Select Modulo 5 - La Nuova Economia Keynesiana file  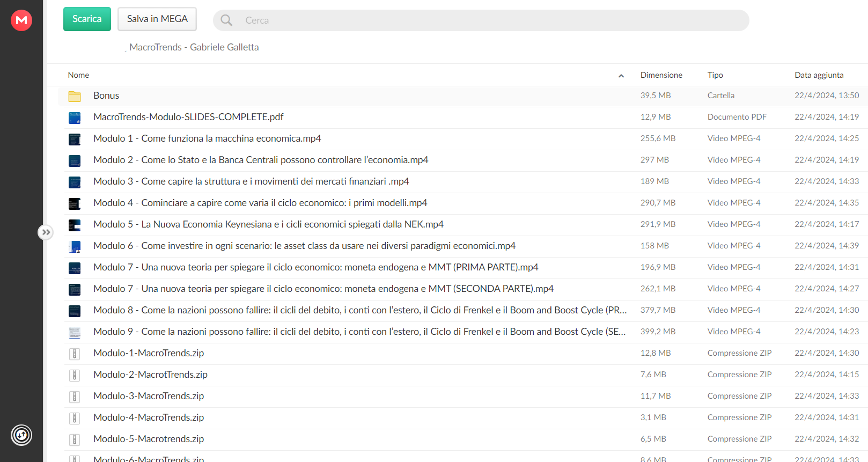pyautogui.click(x=268, y=224)
